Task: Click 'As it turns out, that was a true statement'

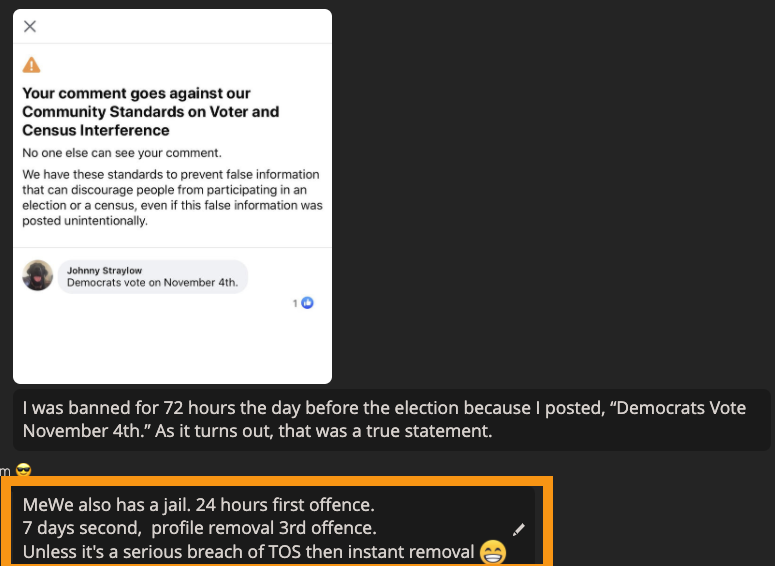Action: (324, 431)
